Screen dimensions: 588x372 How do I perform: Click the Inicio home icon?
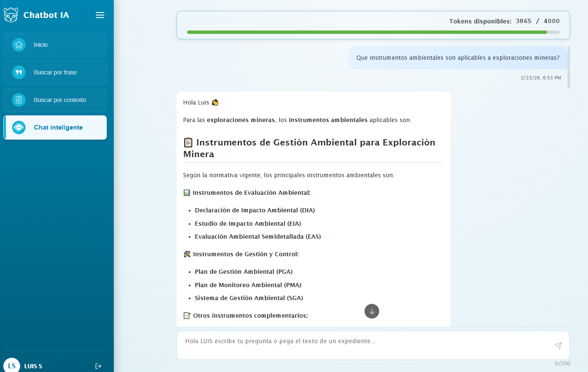tap(19, 45)
